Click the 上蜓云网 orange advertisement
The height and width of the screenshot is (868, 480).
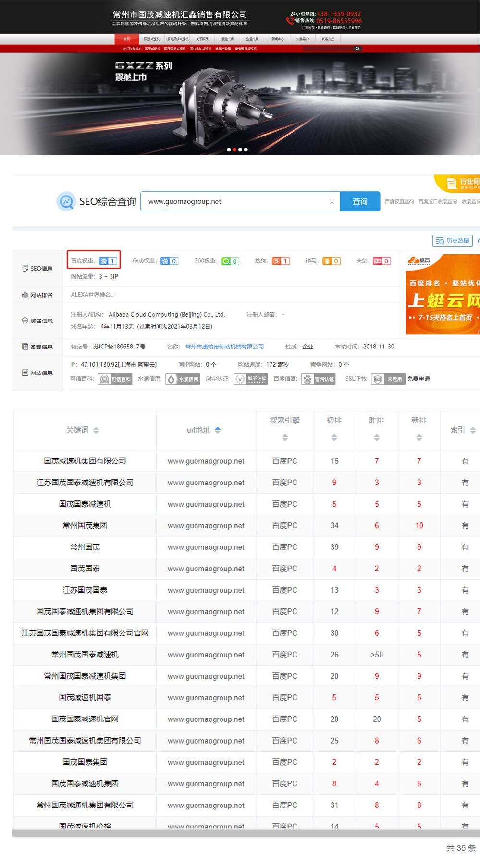[443, 294]
